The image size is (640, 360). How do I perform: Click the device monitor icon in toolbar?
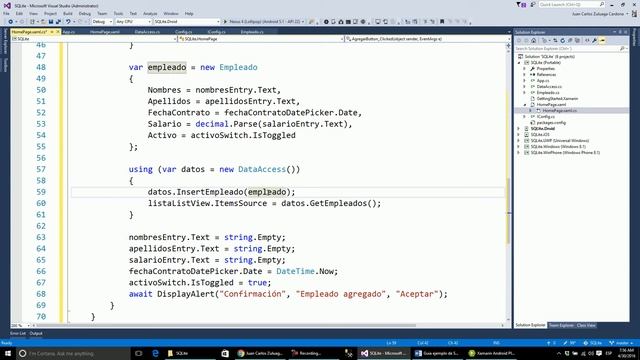(x=378, y=22)
